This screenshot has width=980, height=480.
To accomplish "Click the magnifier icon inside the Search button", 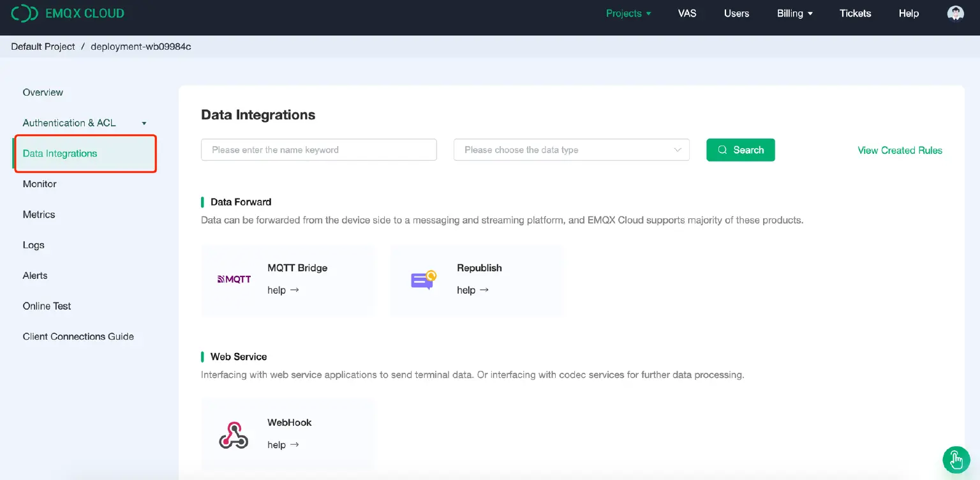I will click(x=722, y=149).
